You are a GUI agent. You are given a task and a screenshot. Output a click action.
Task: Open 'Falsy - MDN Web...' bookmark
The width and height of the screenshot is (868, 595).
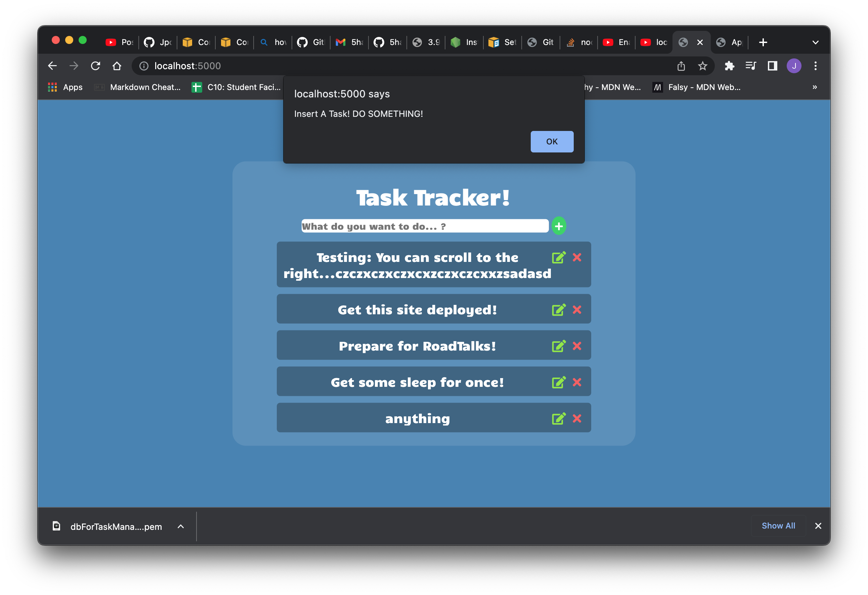tap(697, 87)
